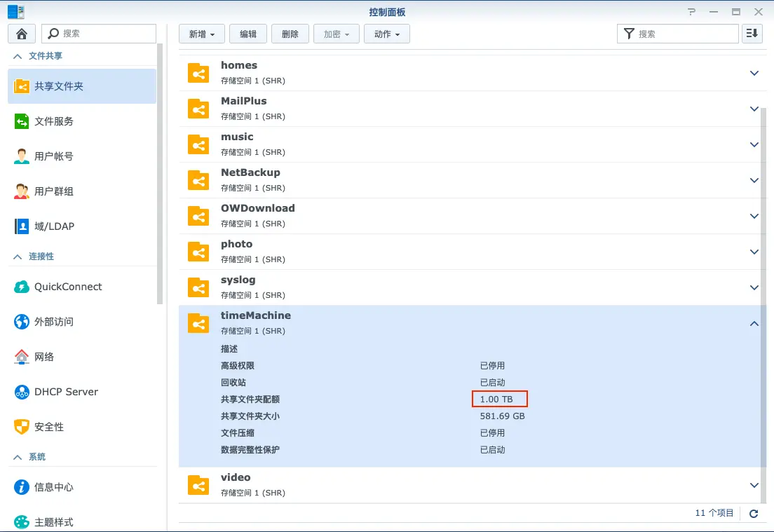This screenshot has width=774, height=532.
Task: Open the 加密 dropdown menu
Action: click(x=336, y=34)
